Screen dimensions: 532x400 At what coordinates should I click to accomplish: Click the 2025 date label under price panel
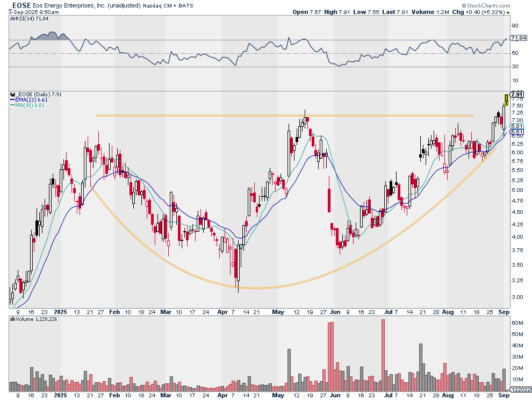coord(60,312)
